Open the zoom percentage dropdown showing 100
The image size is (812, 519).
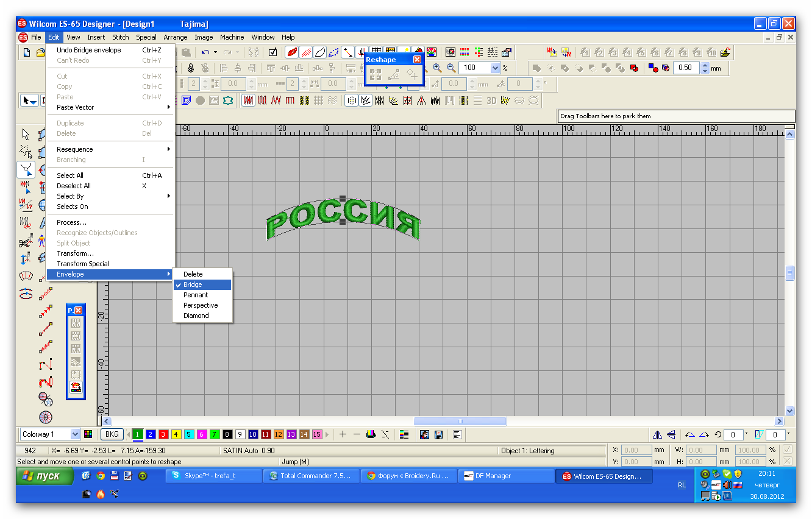[495, 68]
